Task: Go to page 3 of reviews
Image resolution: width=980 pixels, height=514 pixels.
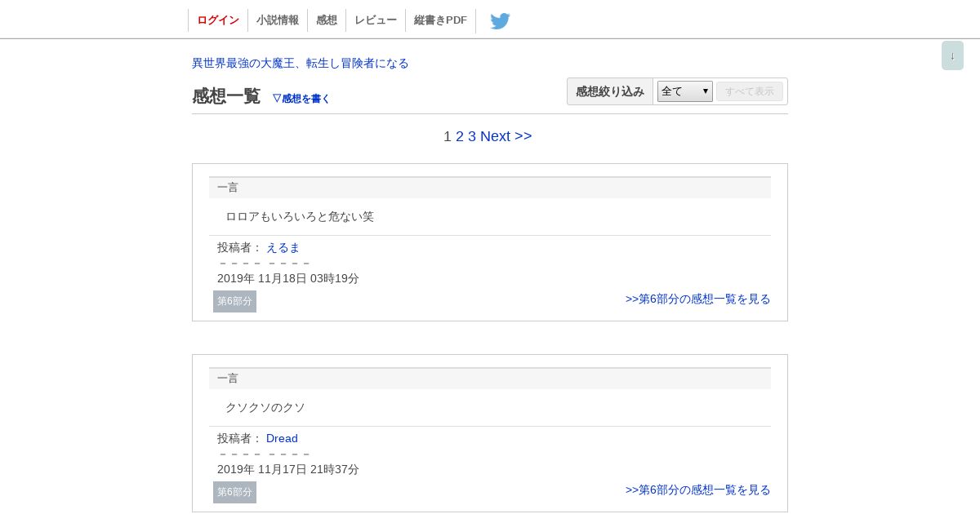Action: tap(472, 136)
